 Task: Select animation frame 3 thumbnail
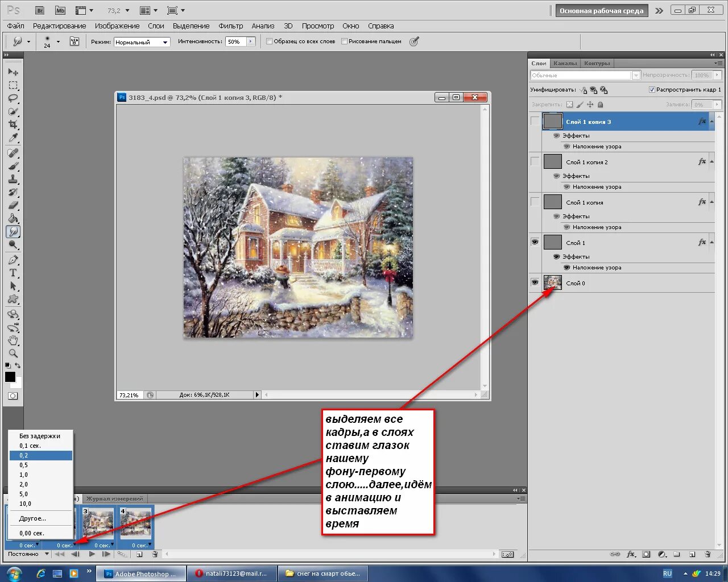coord(97,523)
